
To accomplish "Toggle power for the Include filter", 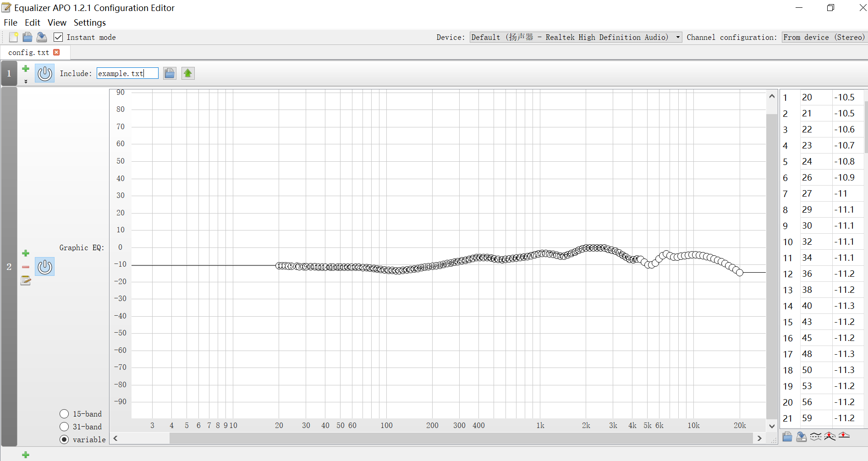I will click(45, 73).
